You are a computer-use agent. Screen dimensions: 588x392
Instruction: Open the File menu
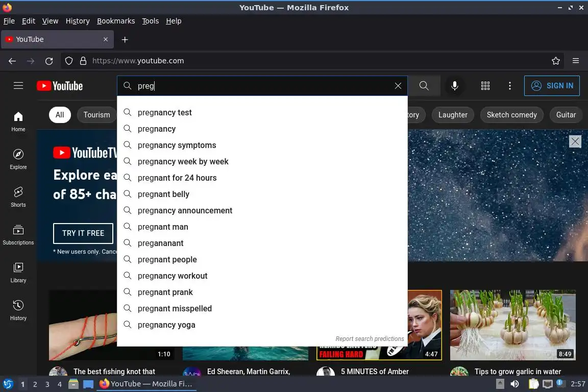(x=9, y=21)
